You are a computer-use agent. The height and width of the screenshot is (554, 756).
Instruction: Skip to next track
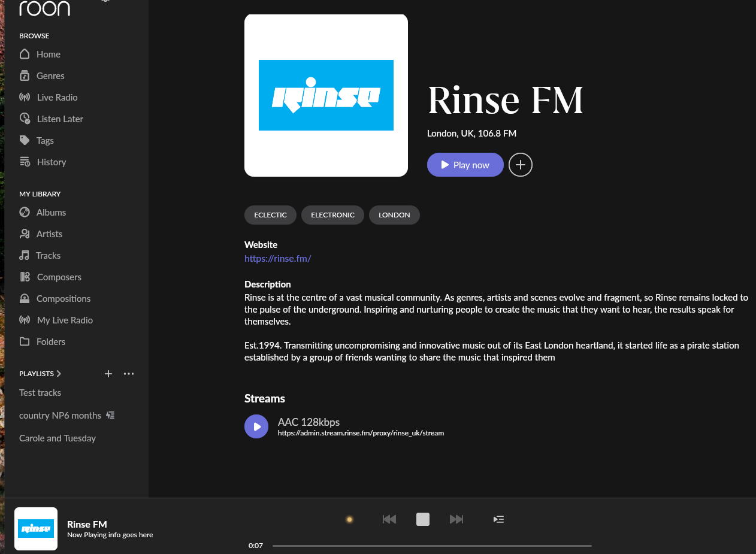[456, 519]
